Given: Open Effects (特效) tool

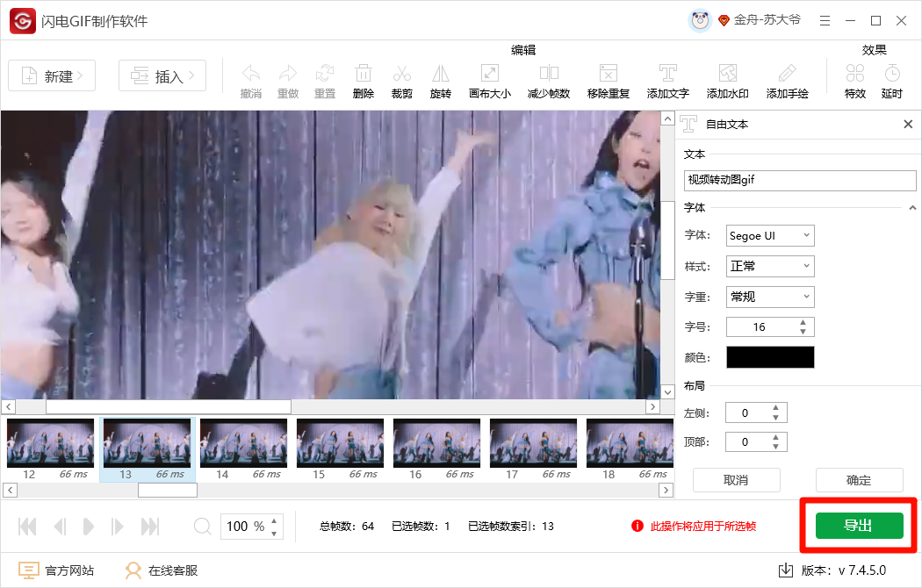Looking at the screenshot, I should (855, 81).
